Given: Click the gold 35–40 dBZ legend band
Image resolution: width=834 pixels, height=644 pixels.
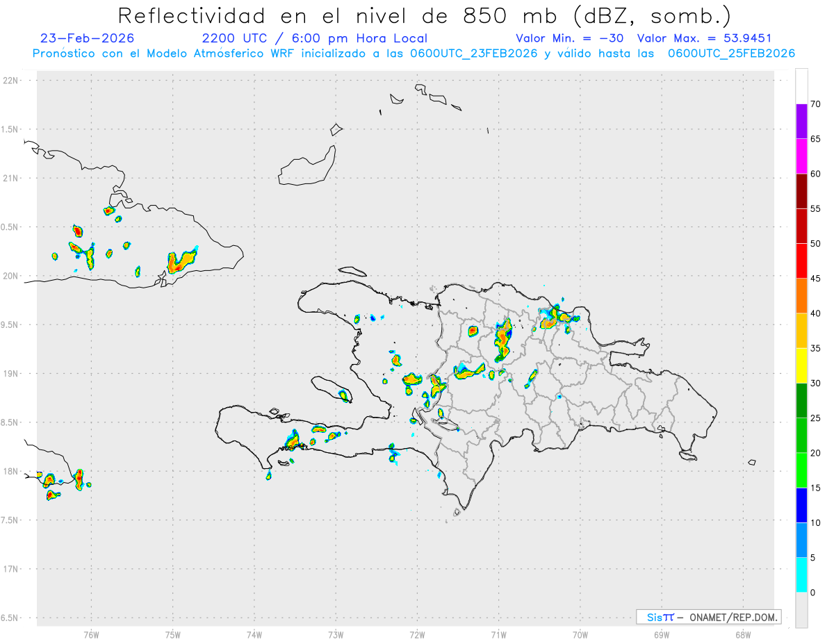Looking at the screenshot, I should pyautogui.click(x=801, y=331).
